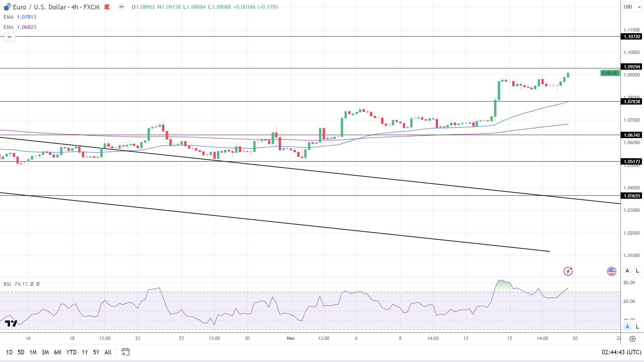Click the 1.09294 price line label
Viewport: 644px width, 362px height.
click(632, 67)
